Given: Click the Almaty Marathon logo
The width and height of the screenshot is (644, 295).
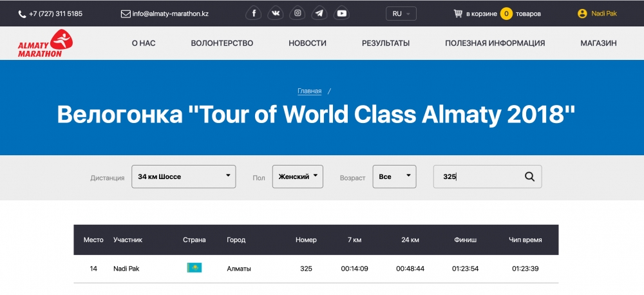Looking at the screenshot, I should point(45,44).
